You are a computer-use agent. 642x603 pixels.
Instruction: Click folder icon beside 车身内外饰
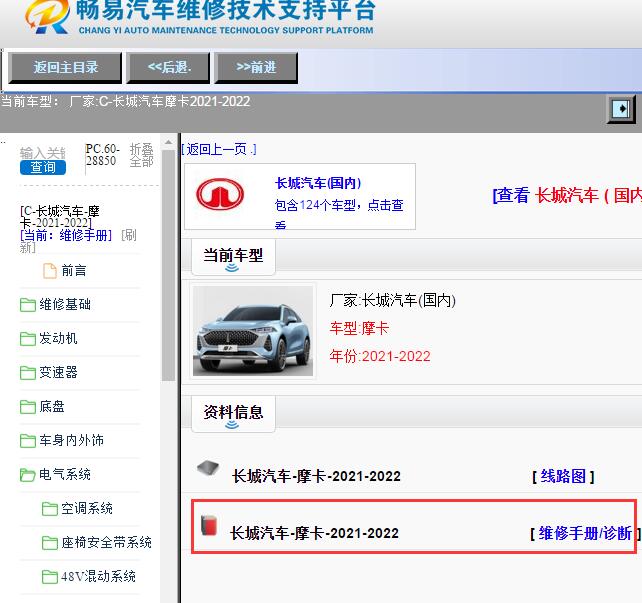pos(28,440)
